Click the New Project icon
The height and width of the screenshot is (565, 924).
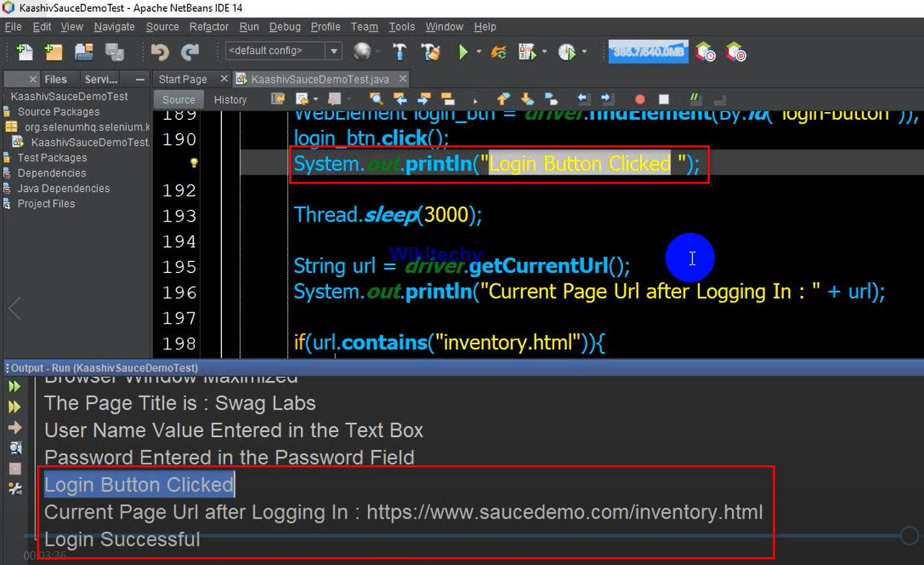click(x=53, y=51)
